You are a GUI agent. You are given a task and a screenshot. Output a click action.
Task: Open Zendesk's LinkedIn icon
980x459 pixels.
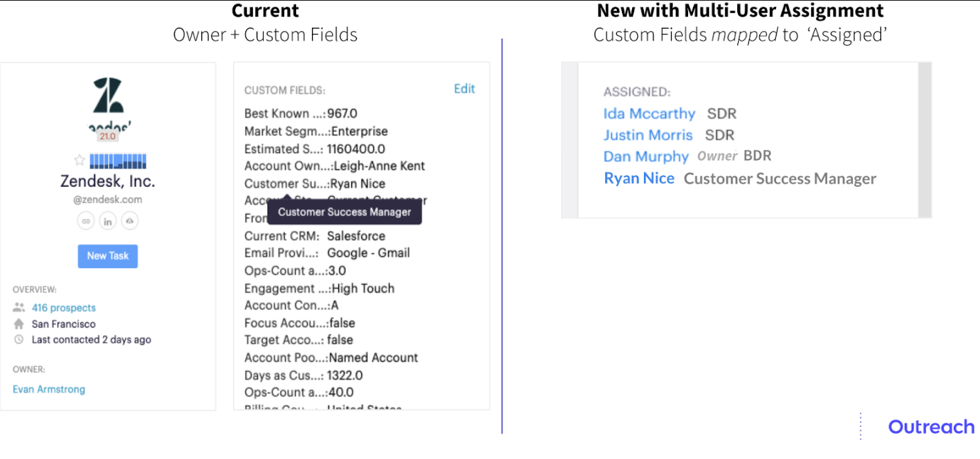107,221
